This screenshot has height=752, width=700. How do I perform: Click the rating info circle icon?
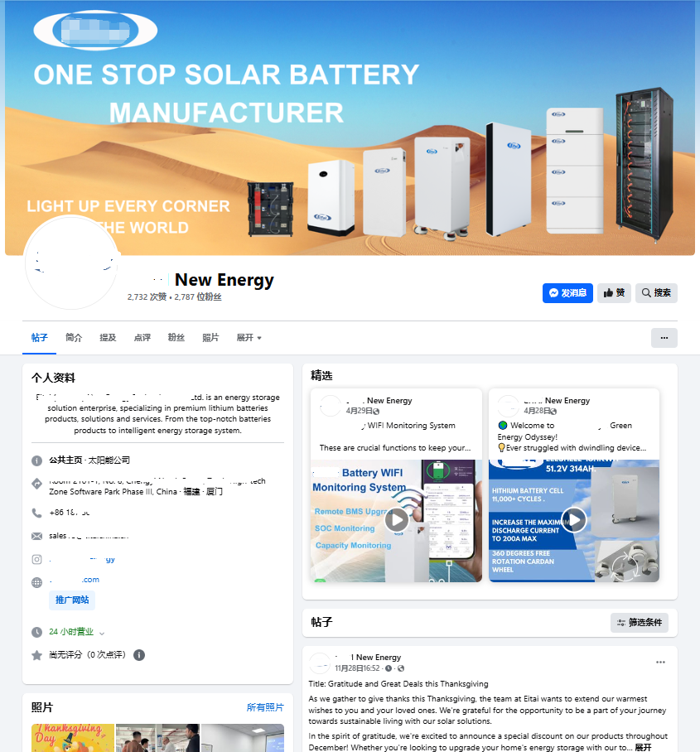pyautogui.click(x=139, y=655)
